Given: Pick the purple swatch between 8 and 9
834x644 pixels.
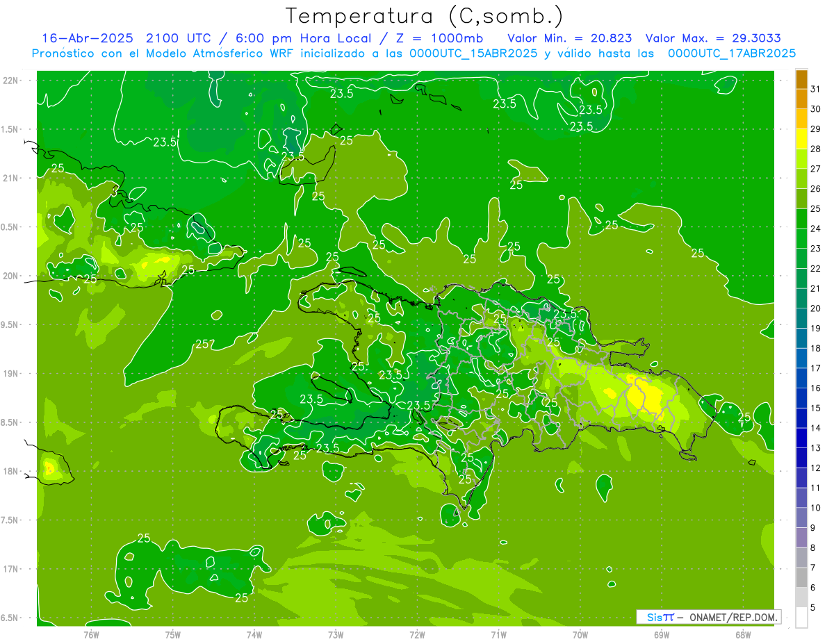Looking at the screenshot, I should [x=801, y=538].
